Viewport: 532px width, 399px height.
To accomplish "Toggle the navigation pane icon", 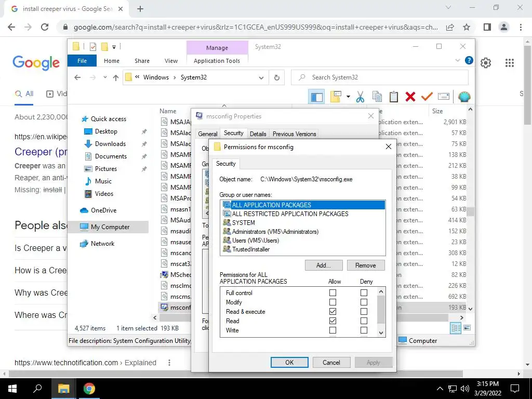I will click(316, 97).
